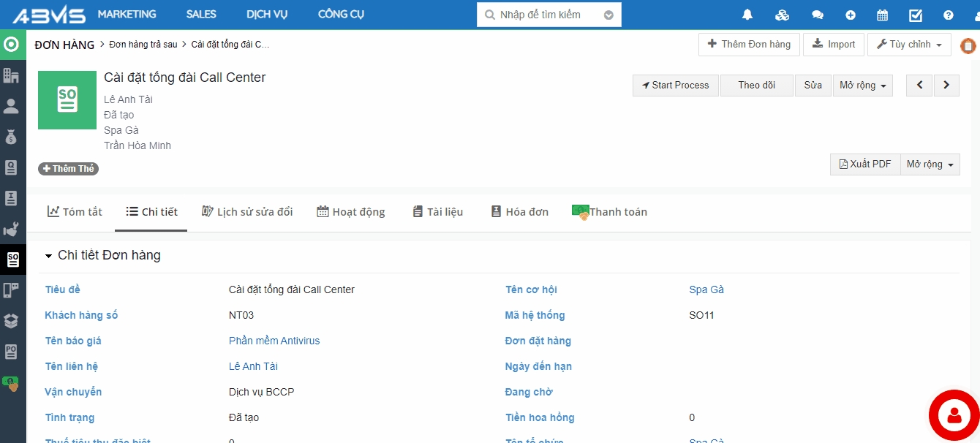Open the organizations building icon in sidebar
This screenshot has width=980, height=443.
click(x=12, y=75)
